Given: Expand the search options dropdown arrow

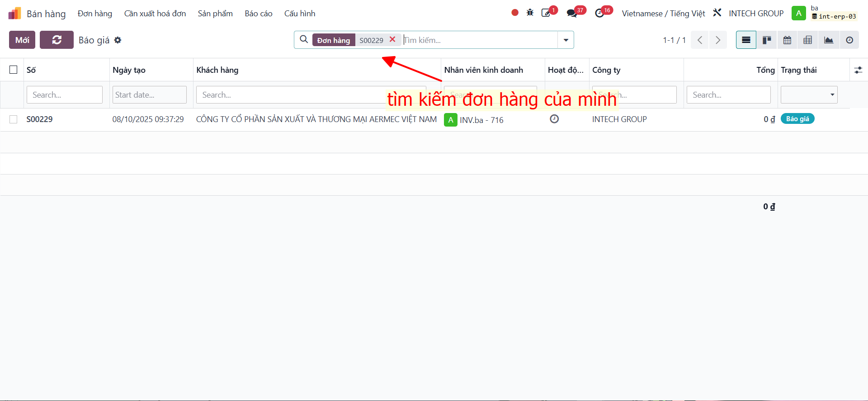Looking at the screenshot, I should (566, 40).
